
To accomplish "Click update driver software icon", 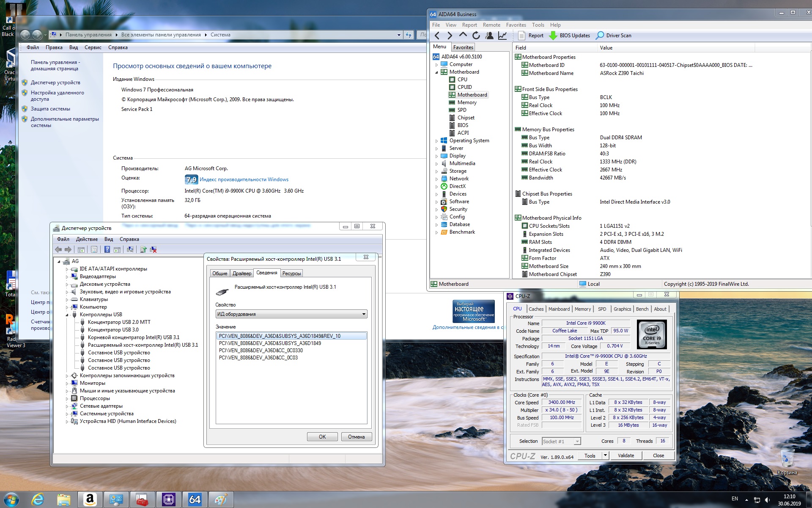I will [143, 250].
